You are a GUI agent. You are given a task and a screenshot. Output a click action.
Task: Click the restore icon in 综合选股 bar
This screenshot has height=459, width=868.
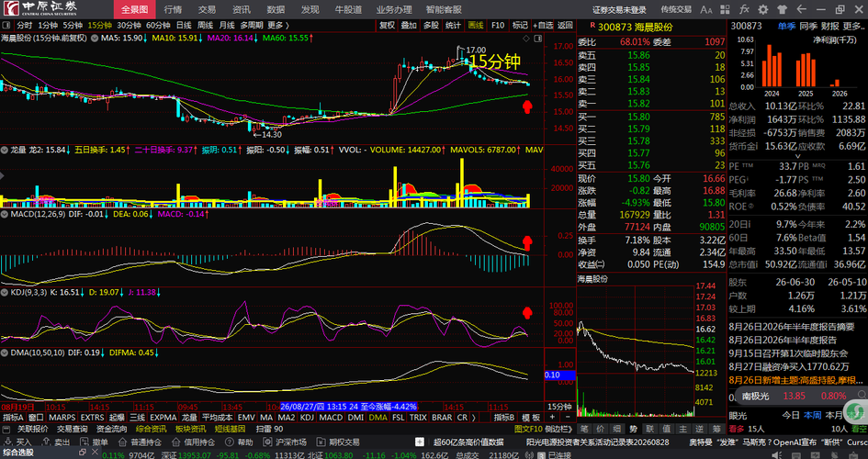click(x=83, y=453)
